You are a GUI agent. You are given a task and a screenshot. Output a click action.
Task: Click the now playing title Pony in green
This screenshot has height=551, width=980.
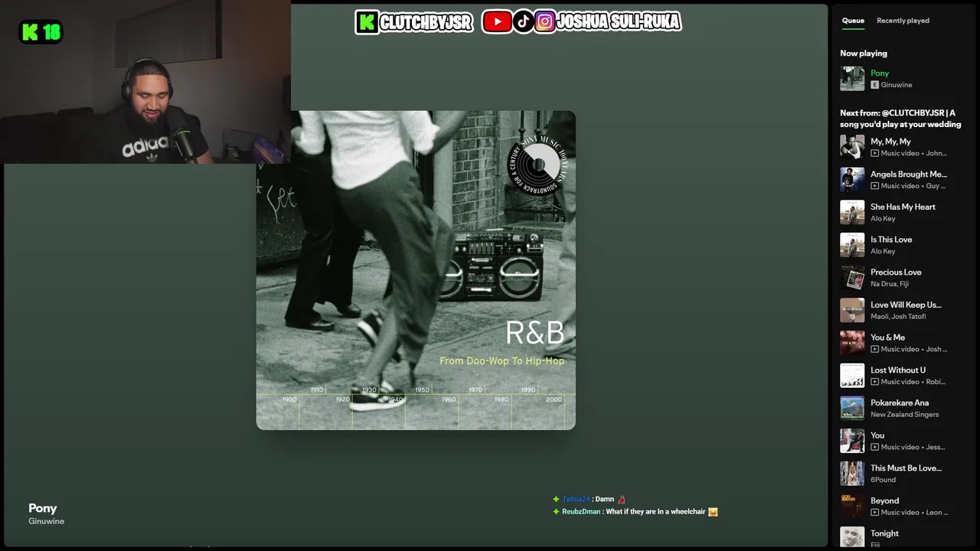click(x=880, y=73)
